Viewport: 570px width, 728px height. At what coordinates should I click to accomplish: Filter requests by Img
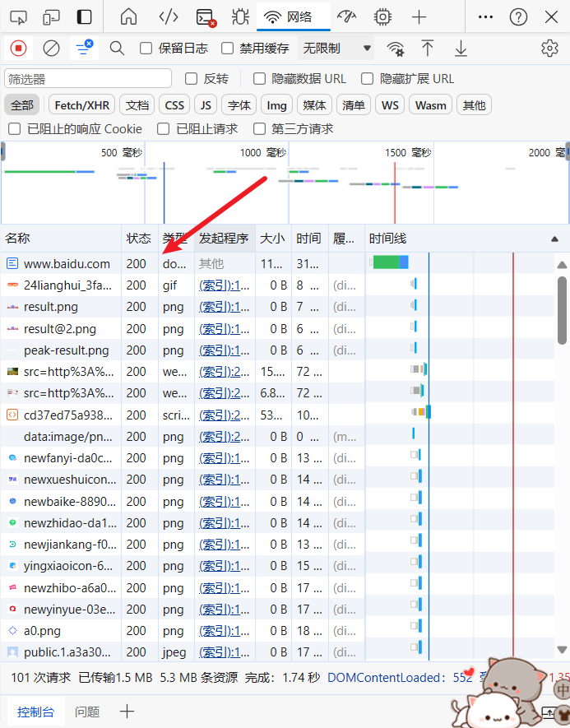tap(276, 105)
